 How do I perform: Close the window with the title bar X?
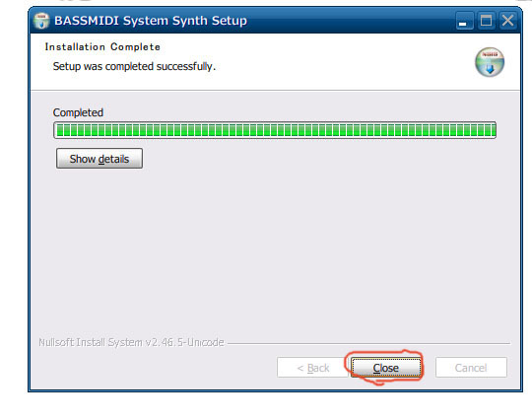(x=507, y=21)
